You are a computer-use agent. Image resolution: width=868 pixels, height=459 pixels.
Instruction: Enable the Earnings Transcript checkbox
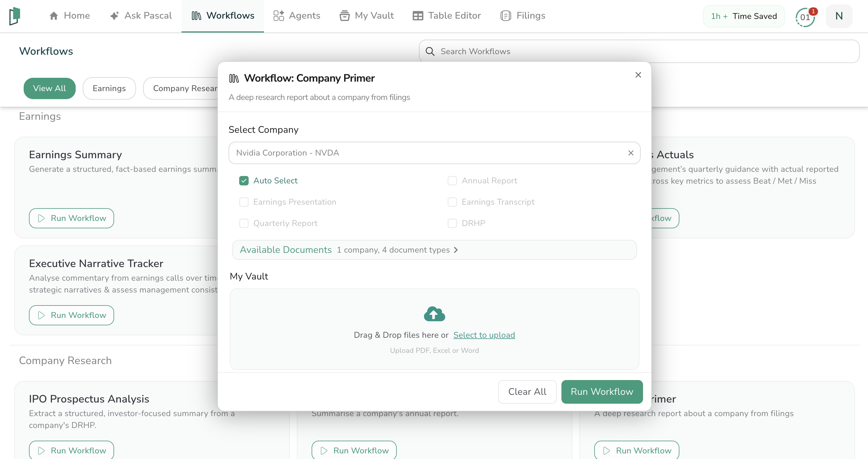(452, 202)
